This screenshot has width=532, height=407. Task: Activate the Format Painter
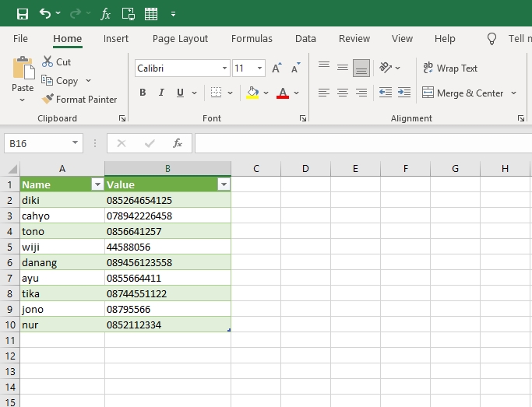click(x=79, y=100)
